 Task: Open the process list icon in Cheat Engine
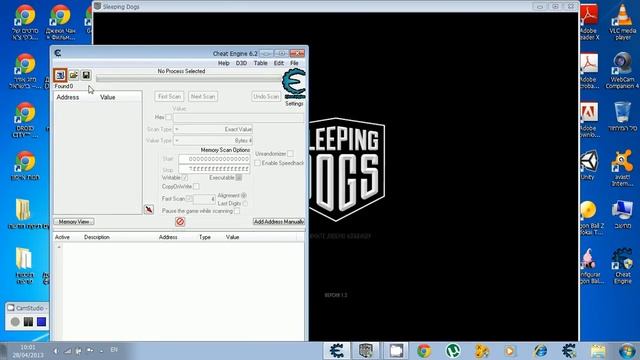60,75
